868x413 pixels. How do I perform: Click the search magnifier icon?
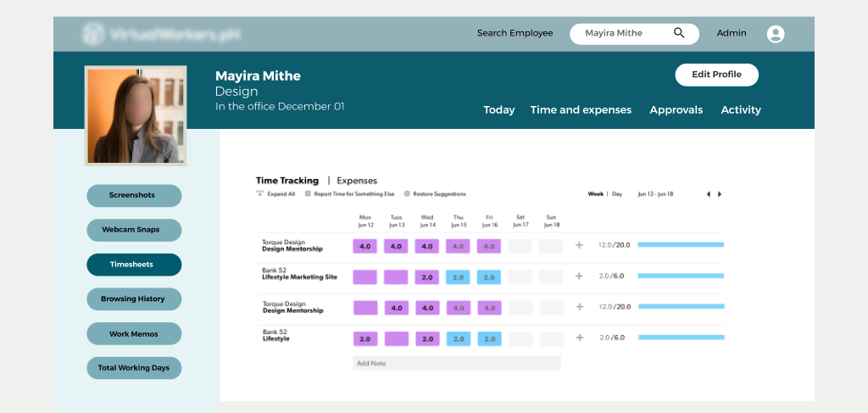click(679, 33)
